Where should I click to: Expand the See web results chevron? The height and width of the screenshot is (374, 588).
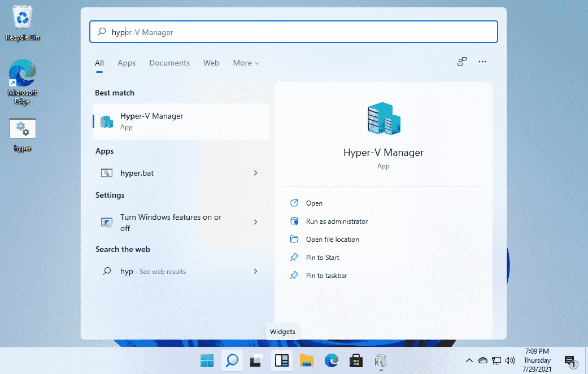[x=256, y=271]
